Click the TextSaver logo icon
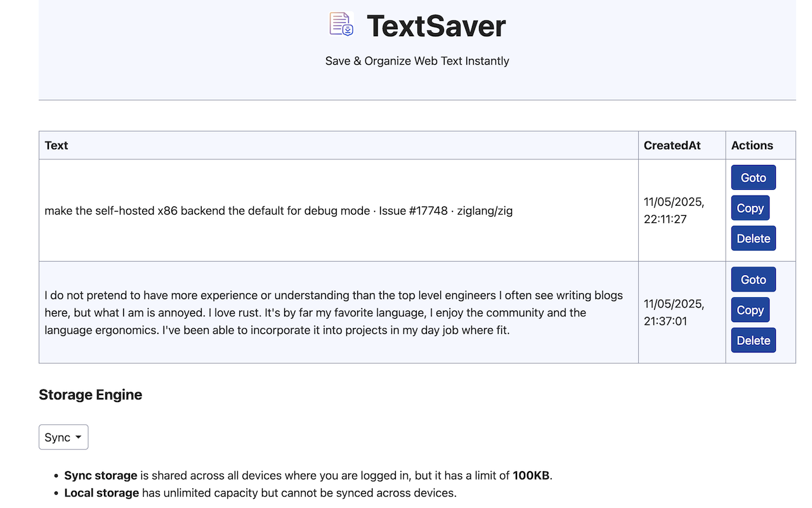Viewport: 812px width, 508px height. (x=341, y=24)
